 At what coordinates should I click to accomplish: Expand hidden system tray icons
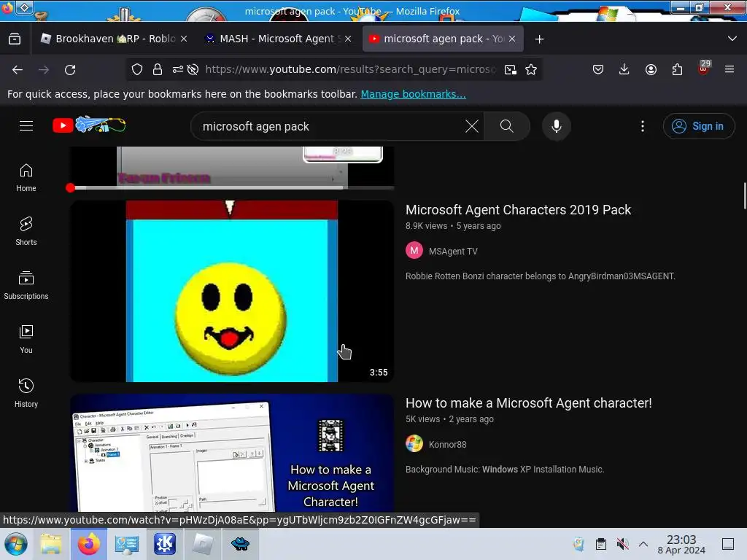pyautogui.click(x=643, y=544)
